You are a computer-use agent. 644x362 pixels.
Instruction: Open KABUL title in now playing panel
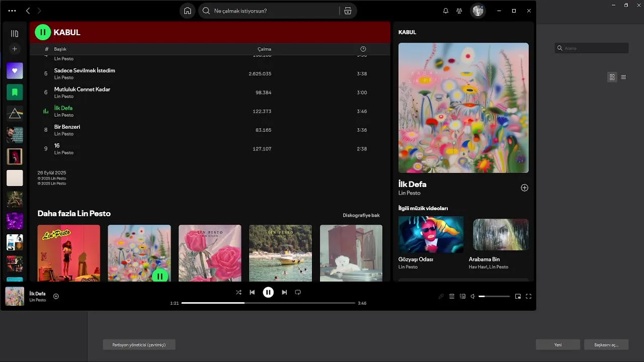point(407,32)
